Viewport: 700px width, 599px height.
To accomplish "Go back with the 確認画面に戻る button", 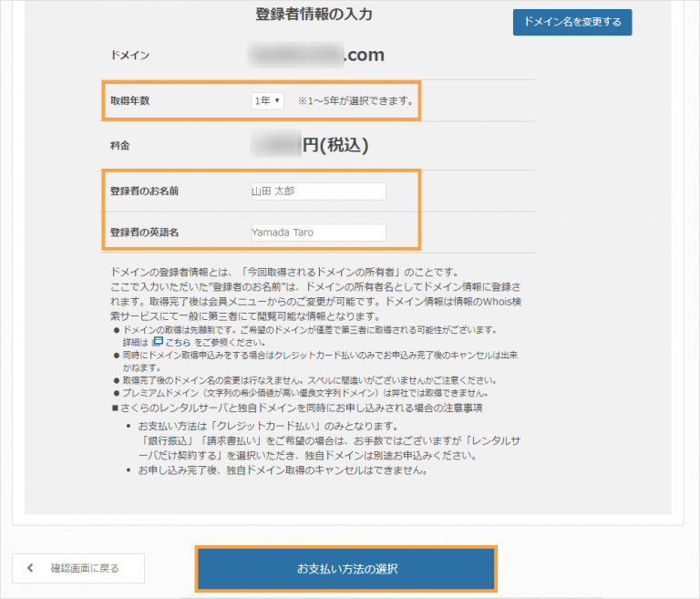I will click(x=77, y=568).
